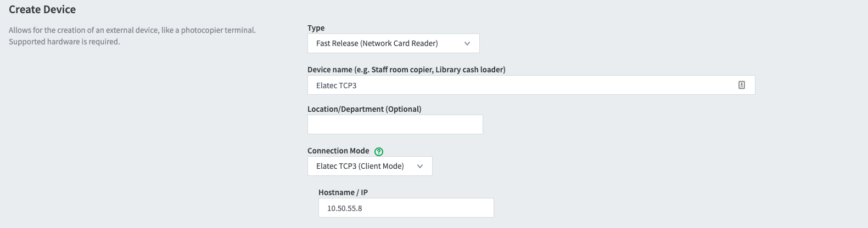Focus the Device name text field
Image resolution: width=868 pixels, height=228 pixels.
pos(531,85)
